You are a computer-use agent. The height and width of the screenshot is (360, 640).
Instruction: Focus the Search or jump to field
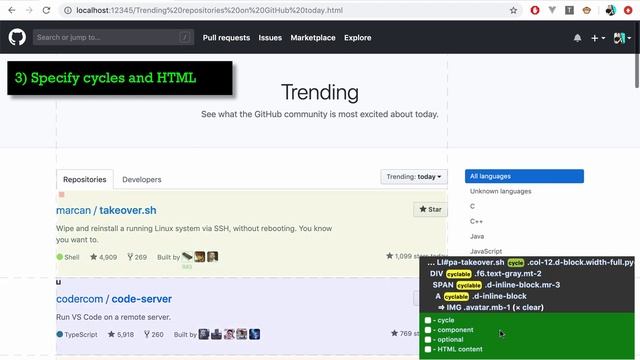[x=113, y=37]
